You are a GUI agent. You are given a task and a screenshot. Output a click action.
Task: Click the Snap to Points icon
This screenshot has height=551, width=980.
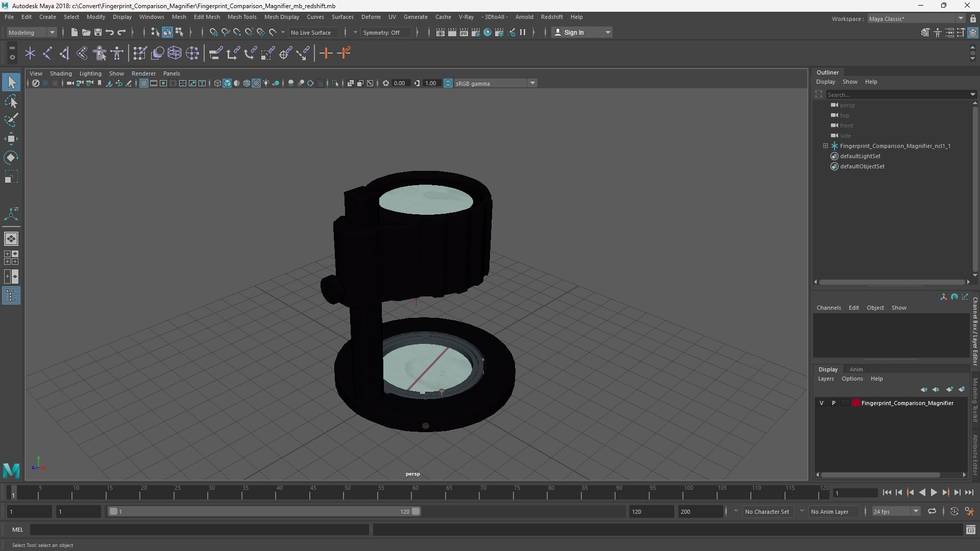[x=237, y=32]
